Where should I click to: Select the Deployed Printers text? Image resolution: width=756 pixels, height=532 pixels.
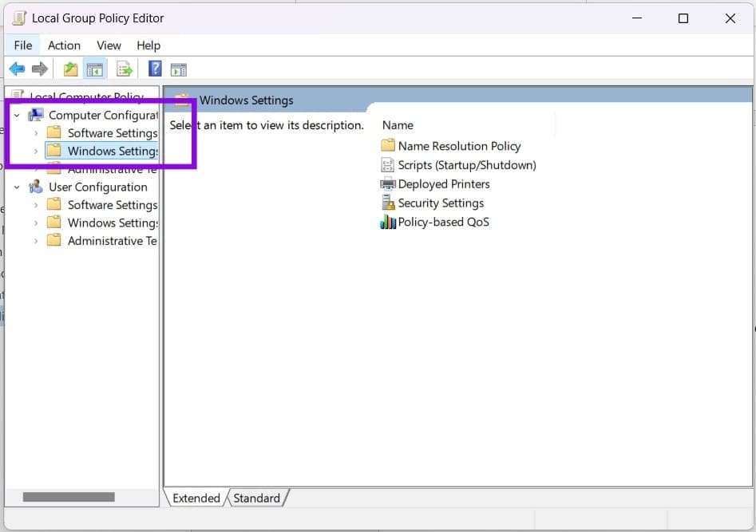click(x=444, y=184)
